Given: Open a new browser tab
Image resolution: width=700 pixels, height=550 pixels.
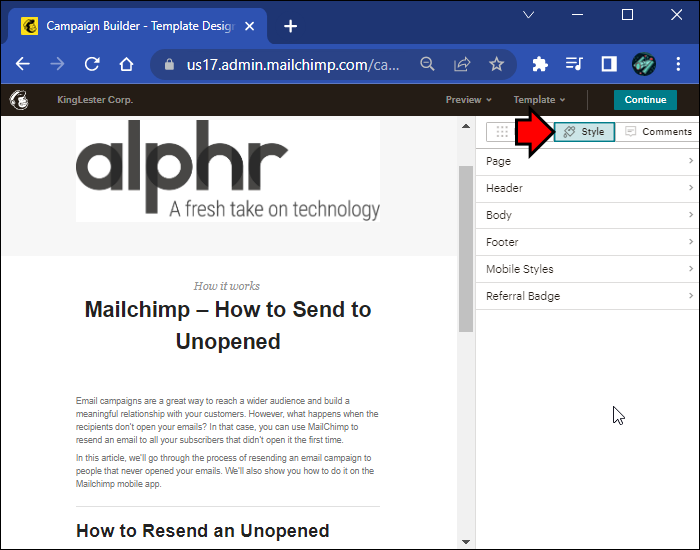Looking at the screenshot, I should [290, 26].
